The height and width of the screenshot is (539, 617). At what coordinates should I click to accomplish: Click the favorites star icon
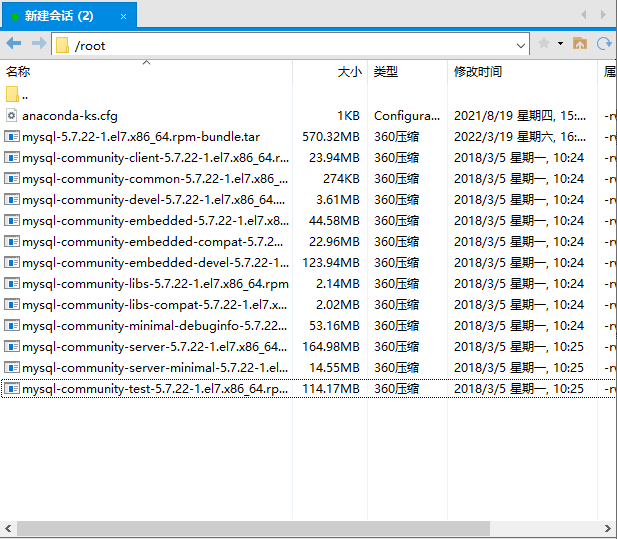tap(544, 43)
